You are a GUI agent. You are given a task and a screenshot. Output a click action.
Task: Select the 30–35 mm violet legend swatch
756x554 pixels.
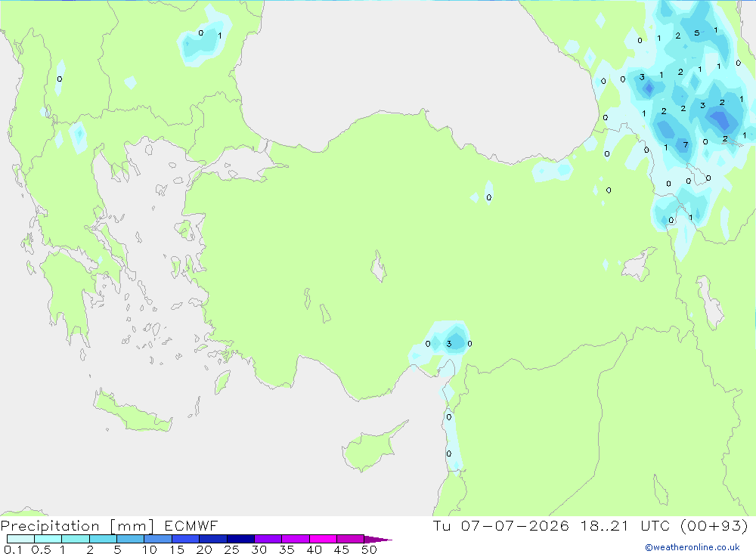[268, 539]
